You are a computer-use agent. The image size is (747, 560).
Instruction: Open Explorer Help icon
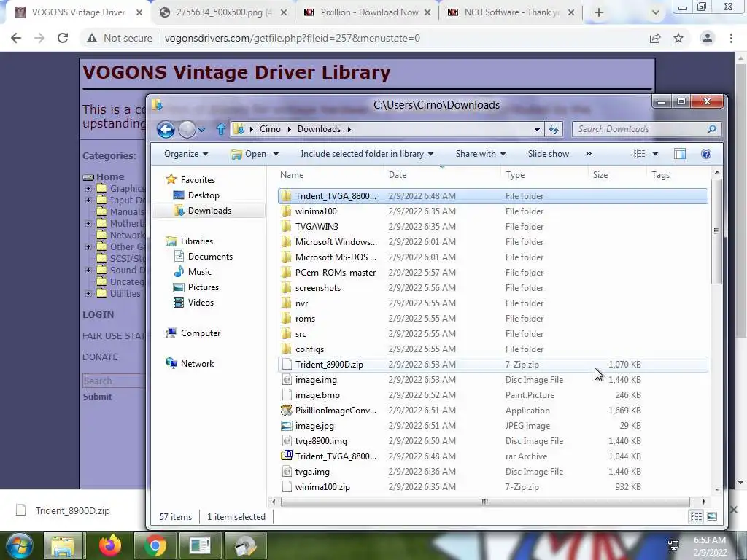pos(706,154)
